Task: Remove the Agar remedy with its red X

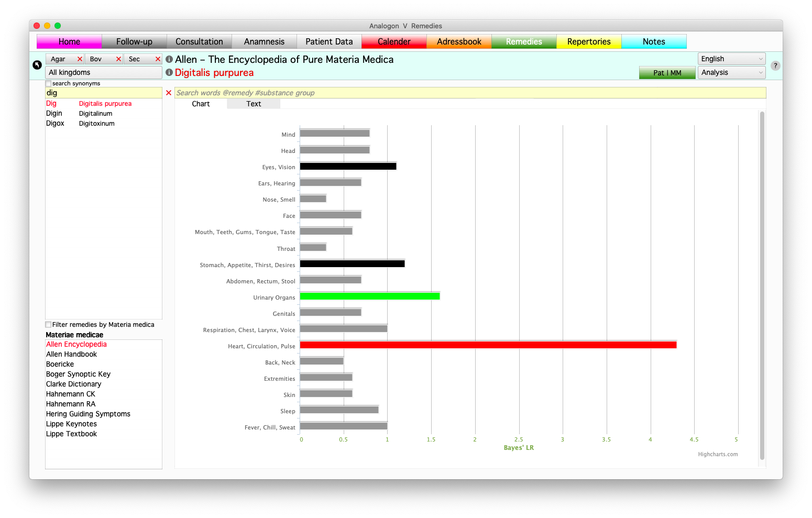Action: (80, 59)
